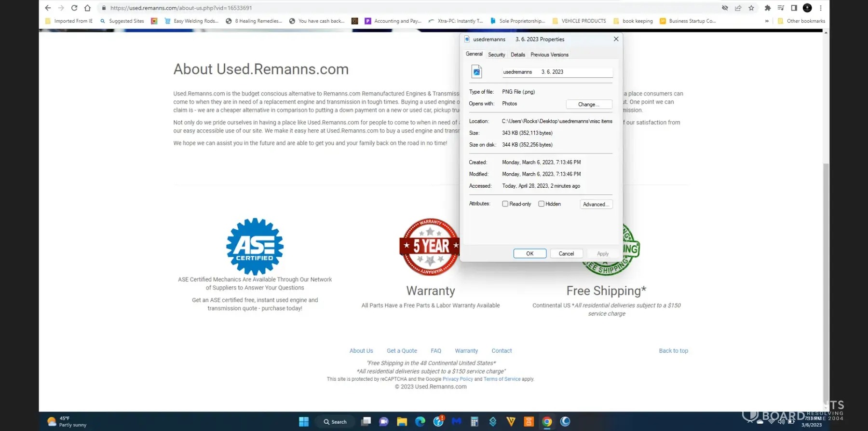Image resolution: width=868 pixels, height=431 pixels.
Task: Open Task View on the taskbar
Action: click(366, 422)
